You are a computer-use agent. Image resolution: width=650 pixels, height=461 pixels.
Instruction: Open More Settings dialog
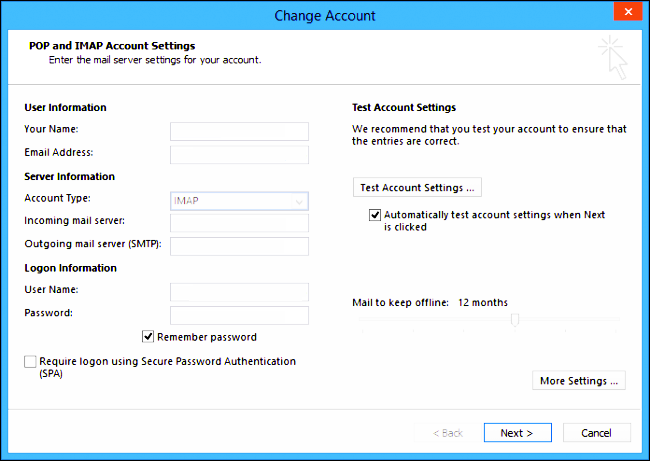pos(579,381)
